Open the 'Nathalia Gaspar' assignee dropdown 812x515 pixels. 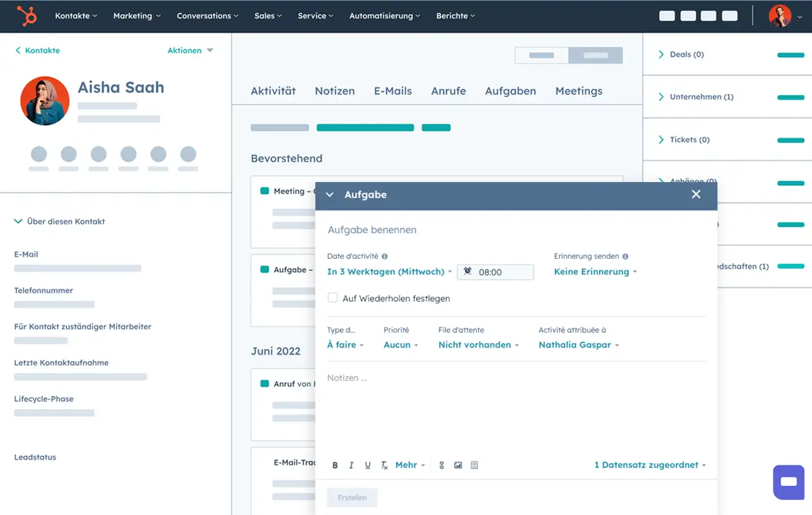(x=578, y=345)
